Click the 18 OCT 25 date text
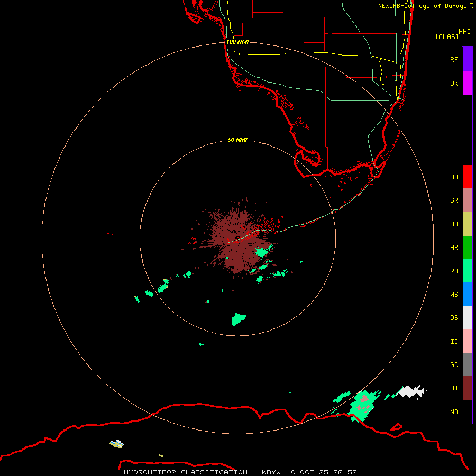Viewport: 476px width, 476px height. tap(307, 472)
